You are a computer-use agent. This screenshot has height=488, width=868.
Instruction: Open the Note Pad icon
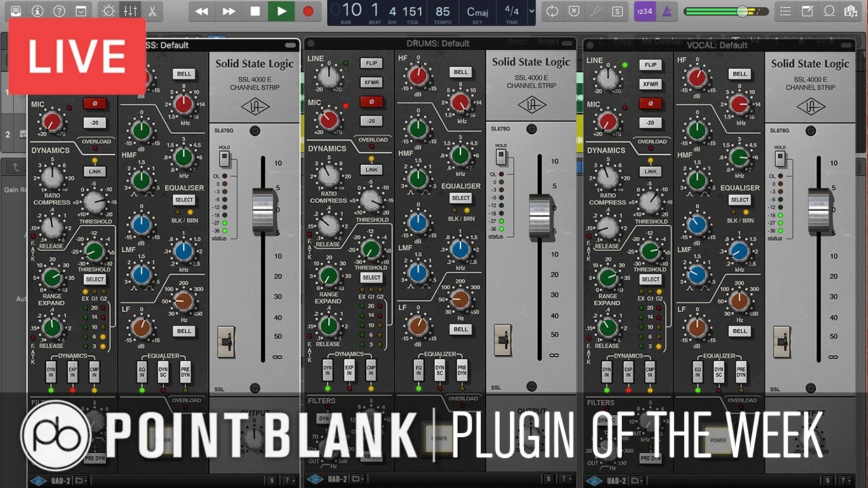tap(807, 11)
